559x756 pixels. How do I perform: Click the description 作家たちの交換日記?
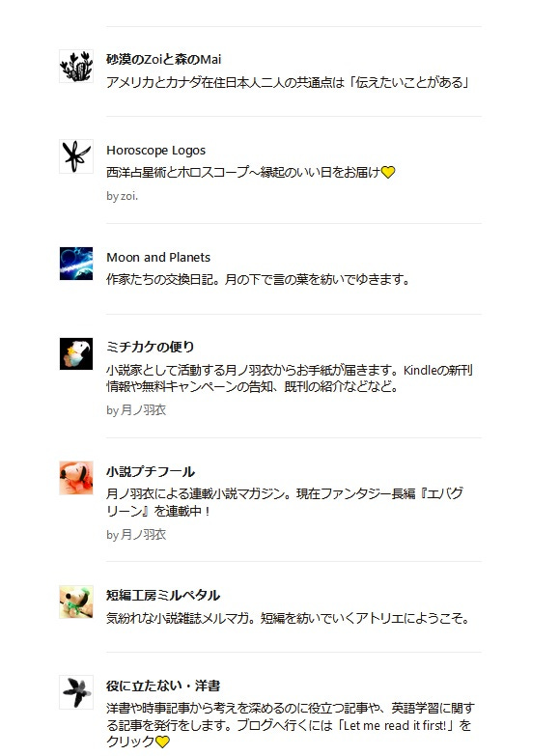258,280
